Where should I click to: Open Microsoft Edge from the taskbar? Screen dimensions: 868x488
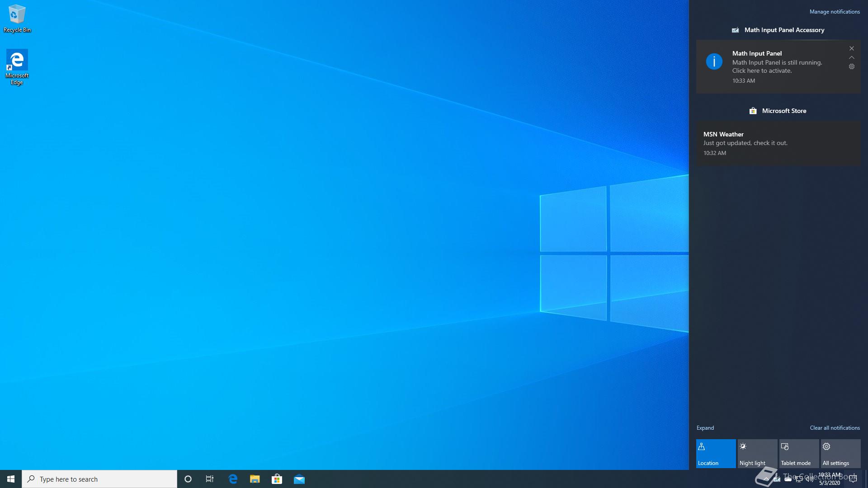[233, 479]
